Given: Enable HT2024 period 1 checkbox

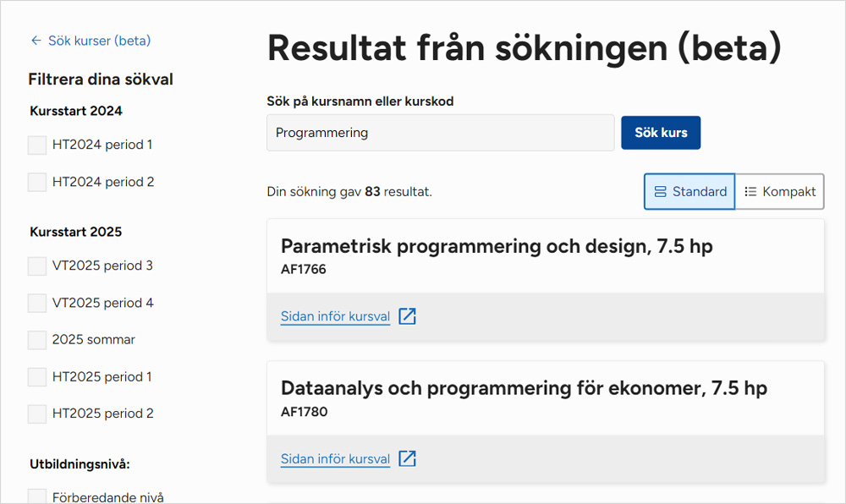Looking at the screenshot, I should click(x=37, y=145).
